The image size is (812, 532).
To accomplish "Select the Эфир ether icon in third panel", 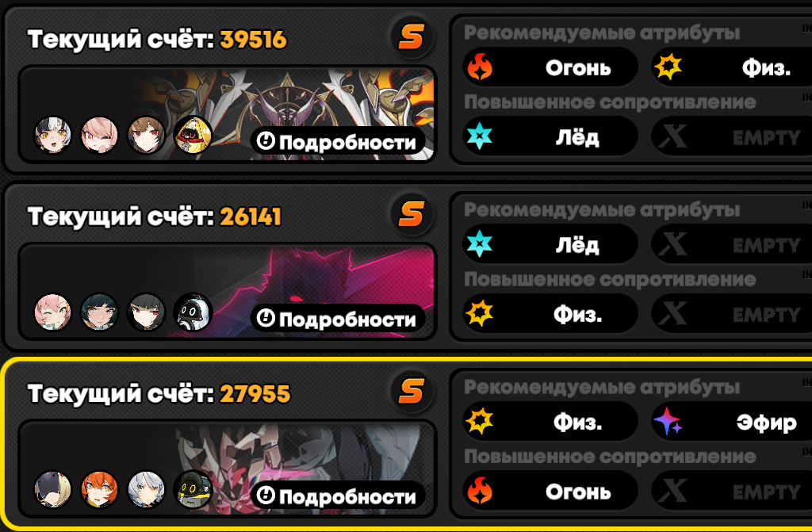I will click(668, 421).
